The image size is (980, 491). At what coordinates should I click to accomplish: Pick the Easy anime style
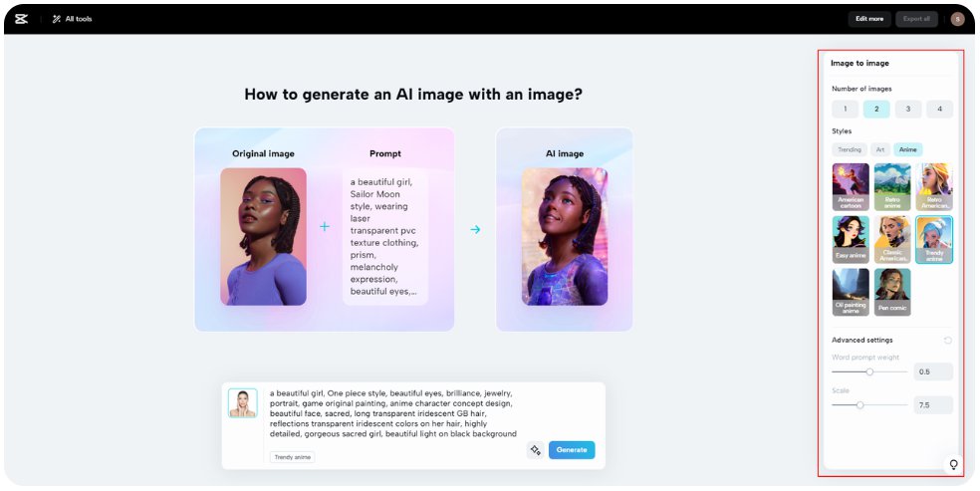tap(851, 239)
